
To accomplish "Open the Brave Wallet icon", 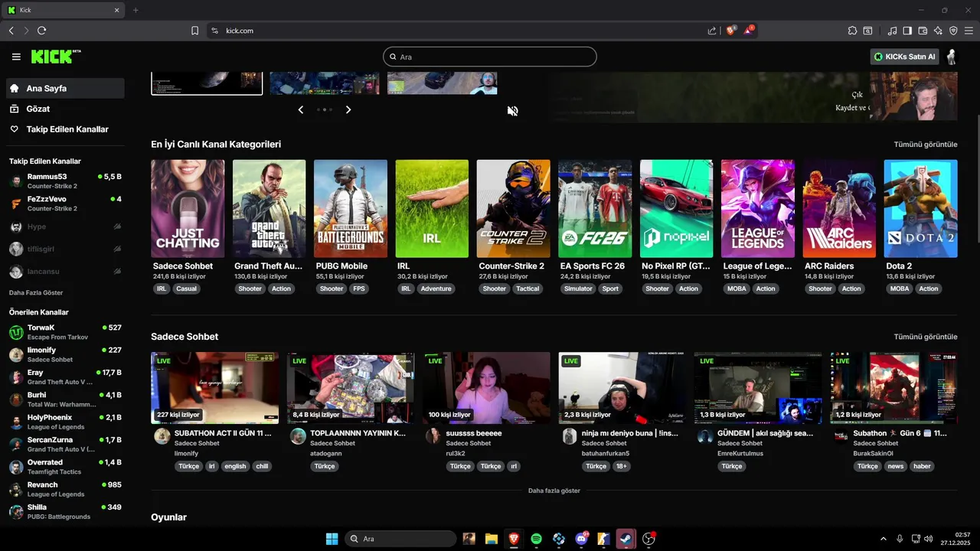I will tap(923, 31).
